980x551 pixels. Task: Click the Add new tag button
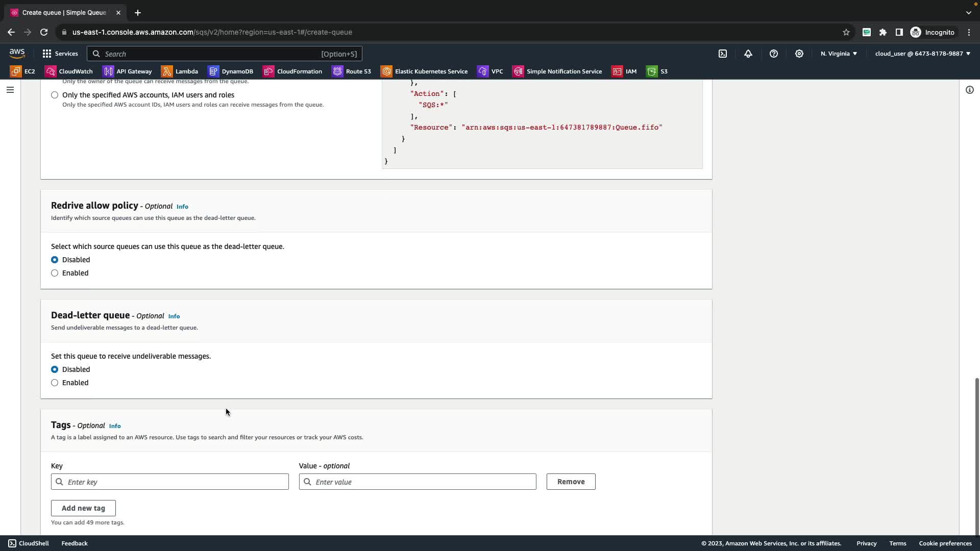point(83,508)
